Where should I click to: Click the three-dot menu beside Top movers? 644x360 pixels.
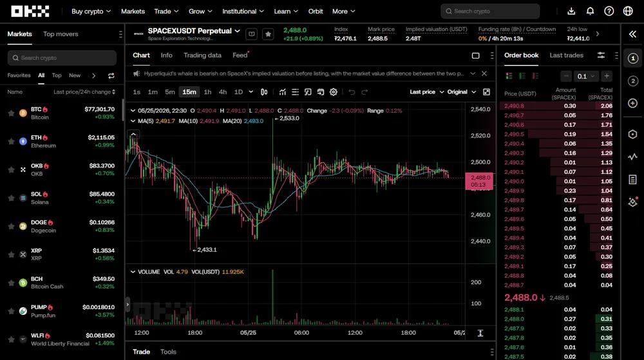[120, 34]
